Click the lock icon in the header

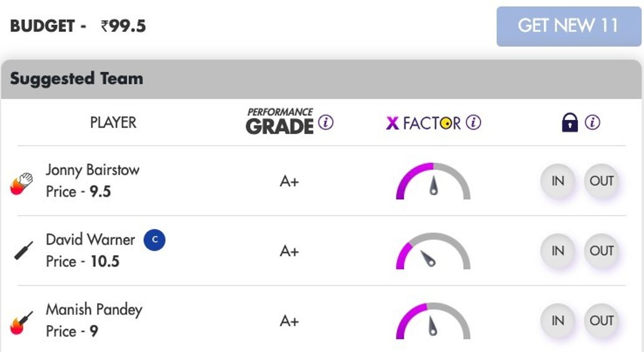coord(569,123)
